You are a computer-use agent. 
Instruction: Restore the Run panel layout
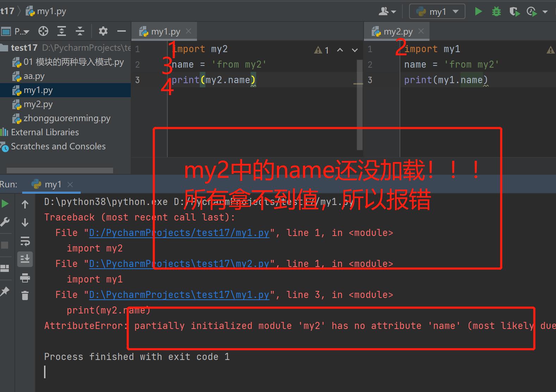[x=5, y=268]
